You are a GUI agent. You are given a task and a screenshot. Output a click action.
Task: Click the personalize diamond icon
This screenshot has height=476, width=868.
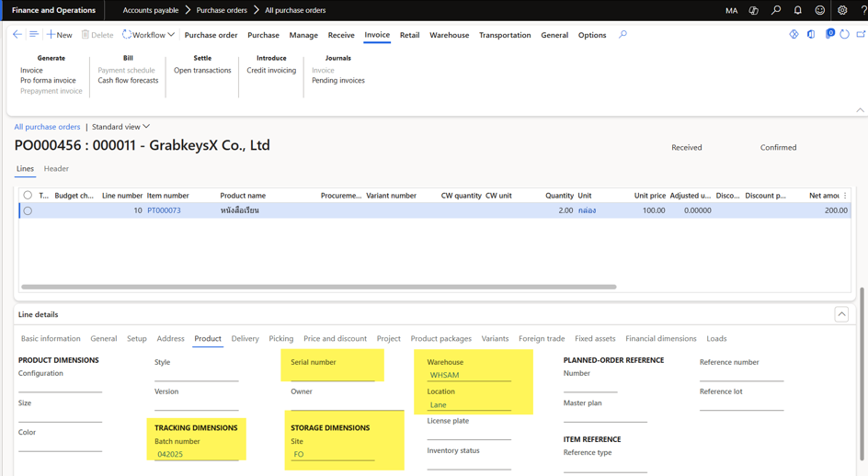pyautogui.click(x=794, y=34)
